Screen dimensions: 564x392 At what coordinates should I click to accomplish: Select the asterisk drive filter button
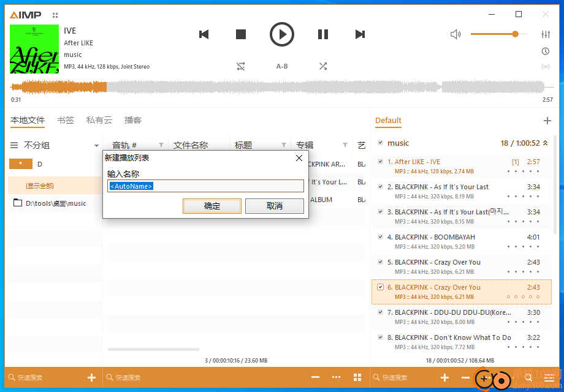click(x=20, y=164)
